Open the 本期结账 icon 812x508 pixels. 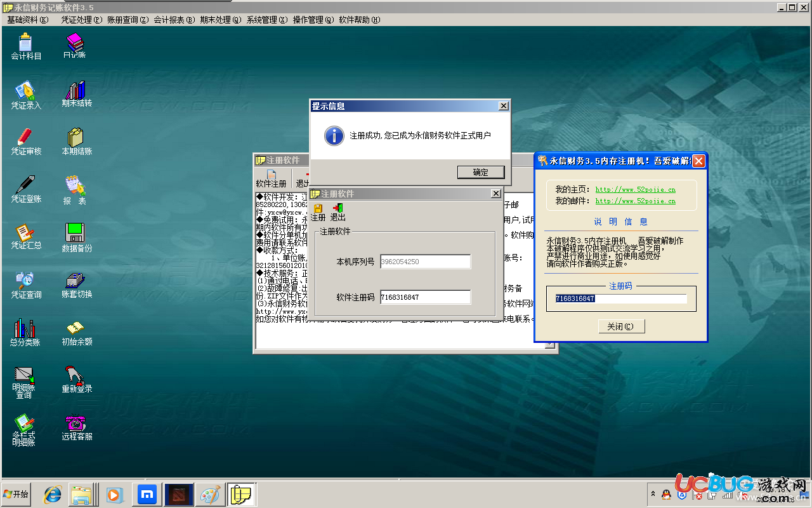point(76,142)
